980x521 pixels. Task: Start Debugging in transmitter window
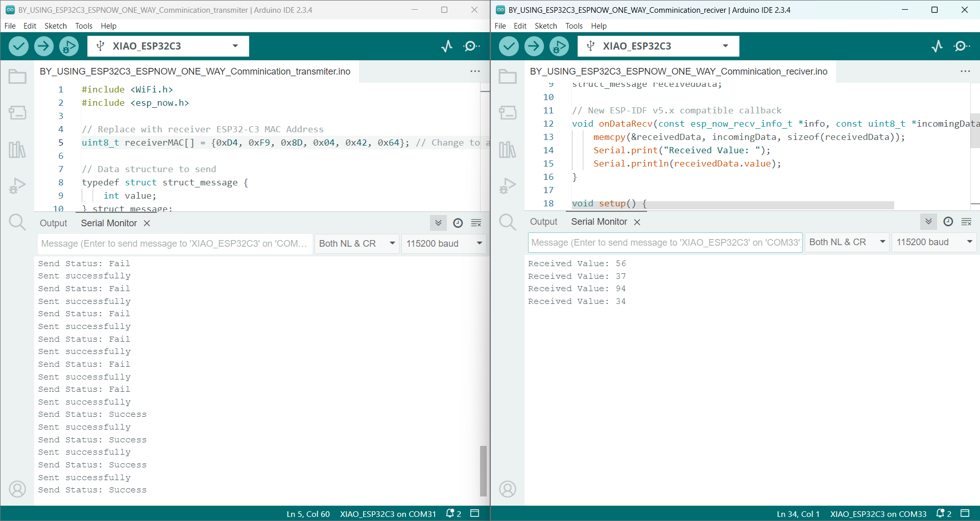pos(69,46)
